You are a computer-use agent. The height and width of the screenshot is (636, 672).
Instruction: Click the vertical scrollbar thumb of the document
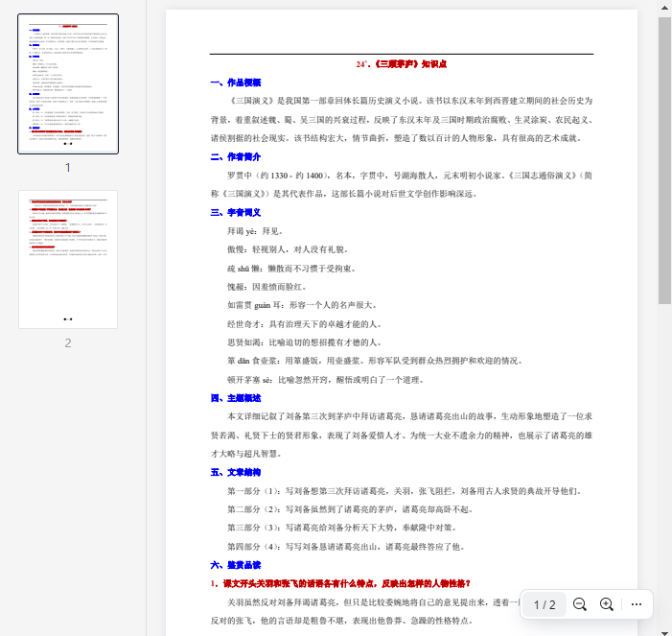[x=664, y=158]
